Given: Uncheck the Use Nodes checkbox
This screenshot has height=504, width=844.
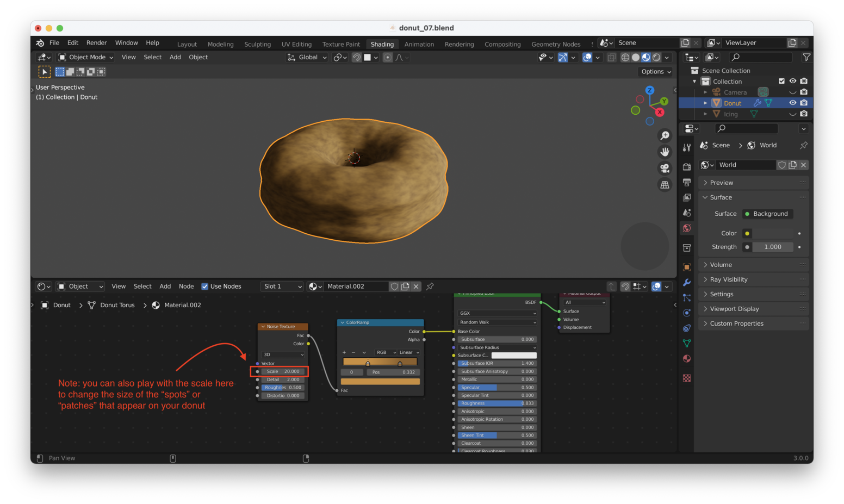Looking at the screenshot, I should [x=205, y=286].
